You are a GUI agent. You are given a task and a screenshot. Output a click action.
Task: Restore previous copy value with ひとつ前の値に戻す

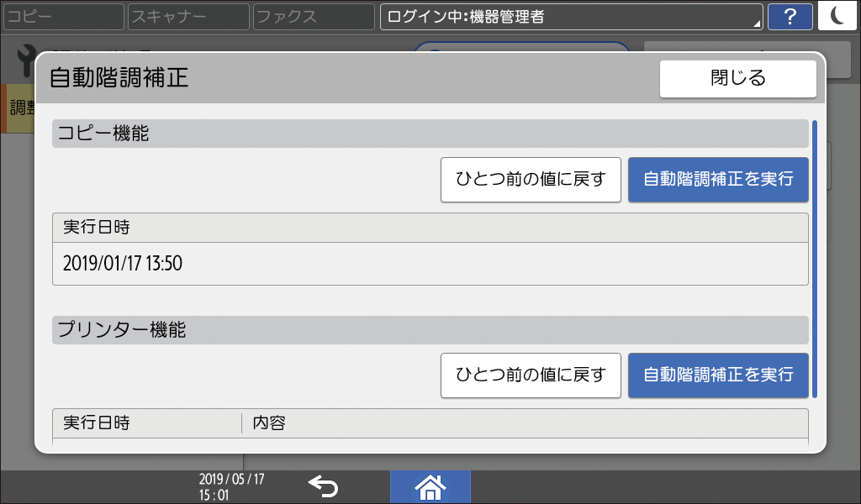pos(531,179)
